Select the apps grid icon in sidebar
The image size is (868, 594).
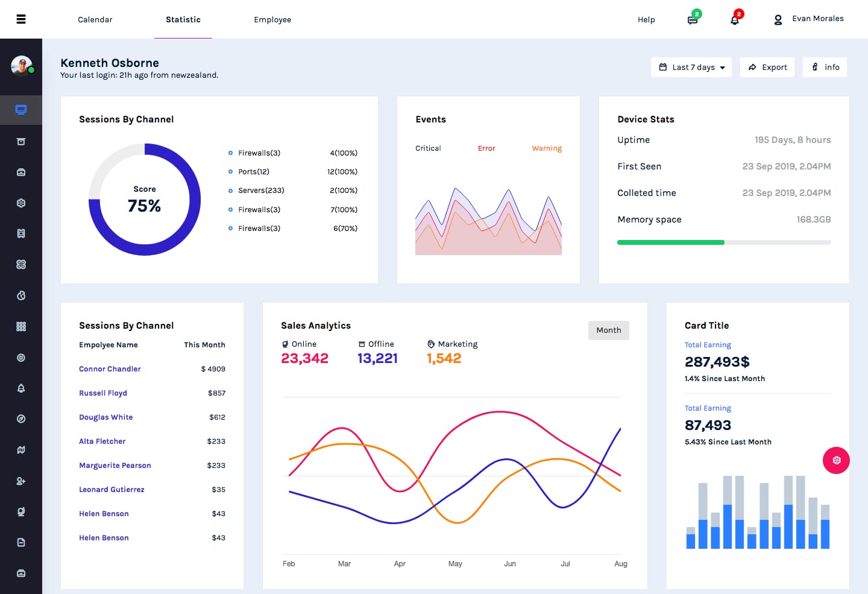click(21, 326)
